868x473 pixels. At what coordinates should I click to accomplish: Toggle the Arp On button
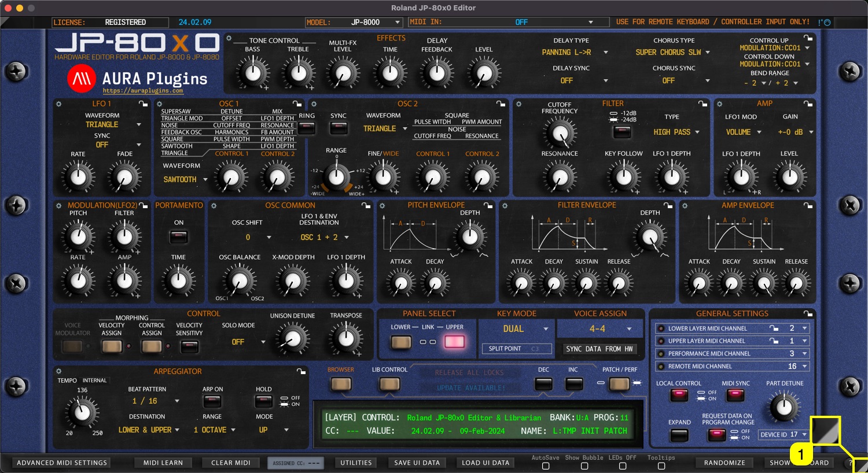212,401
